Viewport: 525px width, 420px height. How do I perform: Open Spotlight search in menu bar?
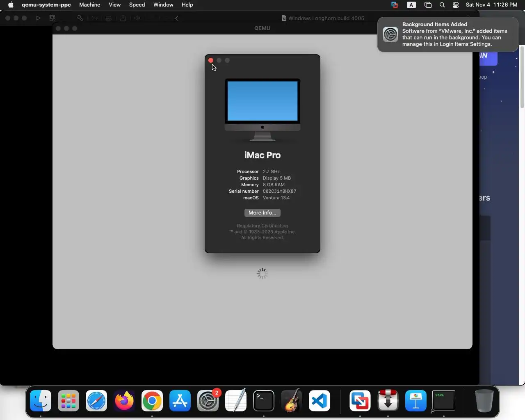click(x=442, y=5)
